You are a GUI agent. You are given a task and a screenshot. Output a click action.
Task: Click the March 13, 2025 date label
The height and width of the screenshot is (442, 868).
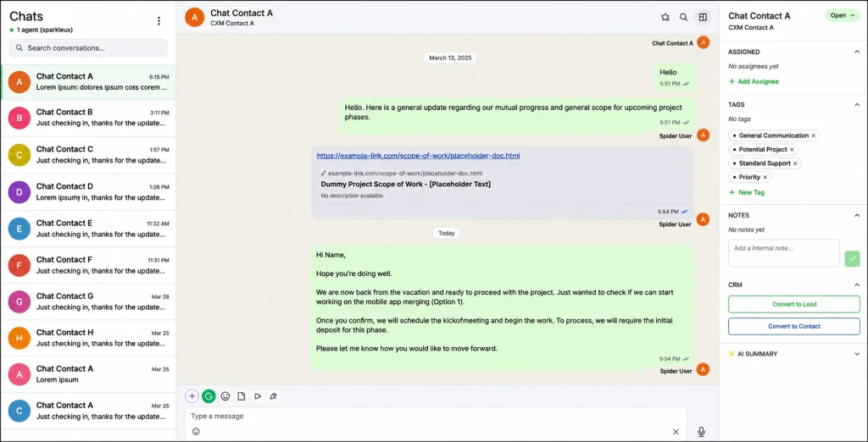click(450, 58)
